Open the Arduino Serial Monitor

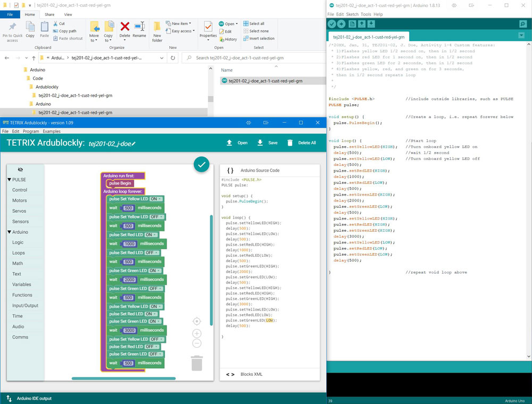click(523, 24)
